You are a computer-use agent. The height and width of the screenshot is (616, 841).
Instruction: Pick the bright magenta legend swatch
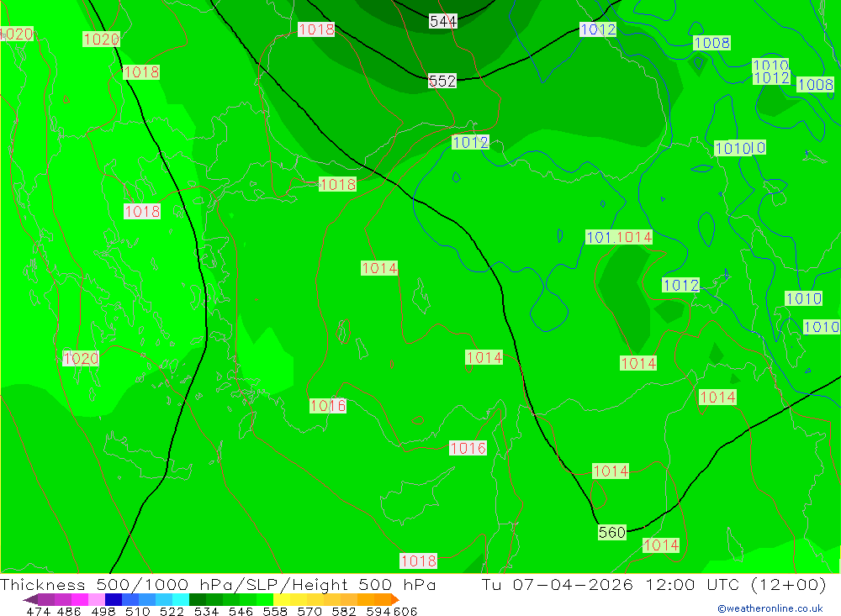tap(80, 599)
